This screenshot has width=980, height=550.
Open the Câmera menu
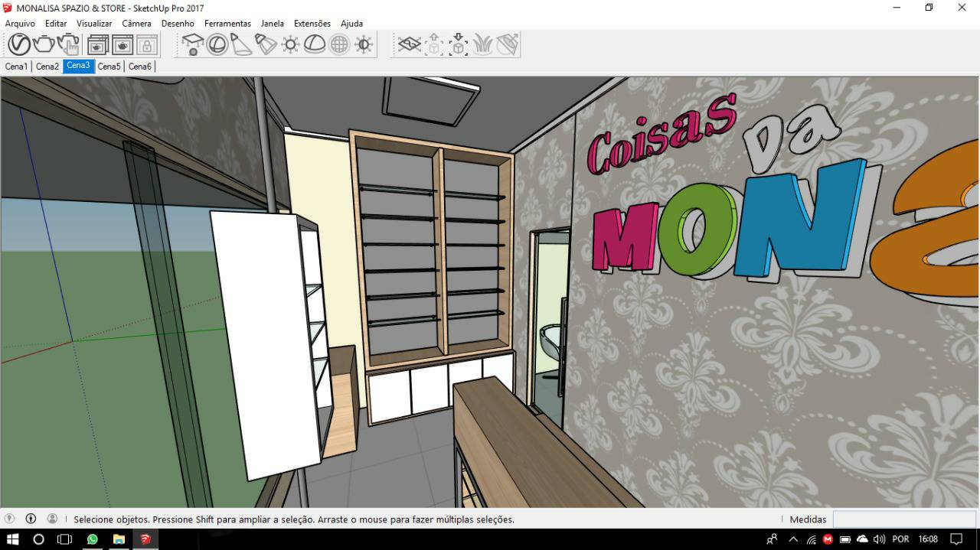click(136, 24)
